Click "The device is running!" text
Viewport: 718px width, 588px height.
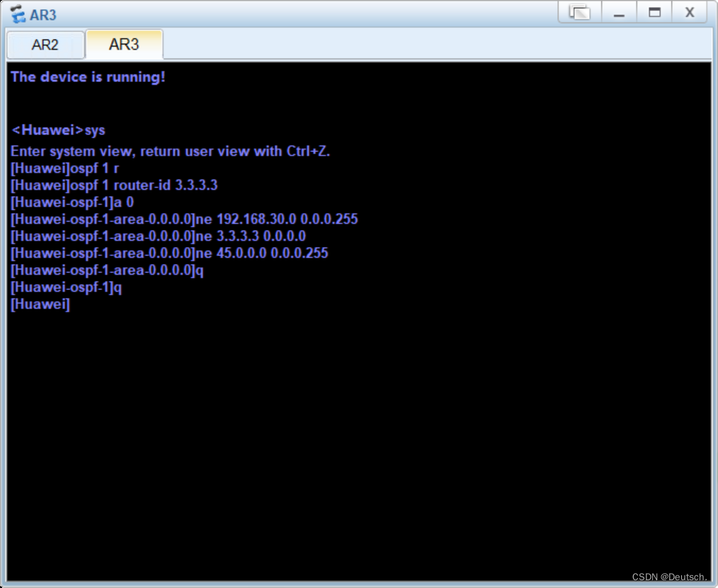click(x=88, y=77)
